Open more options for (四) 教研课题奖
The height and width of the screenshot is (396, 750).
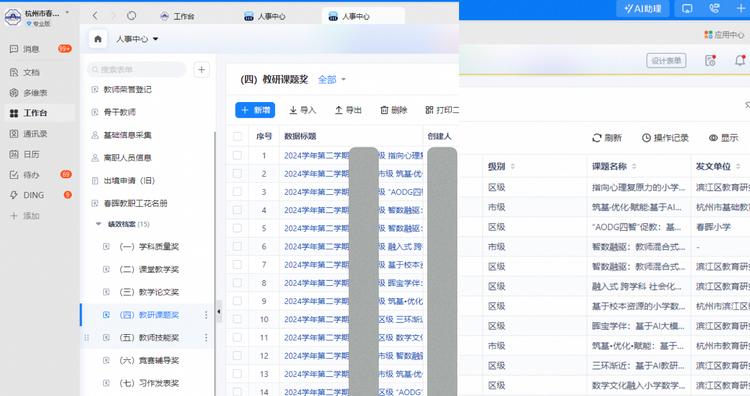[x=206, y=315]
